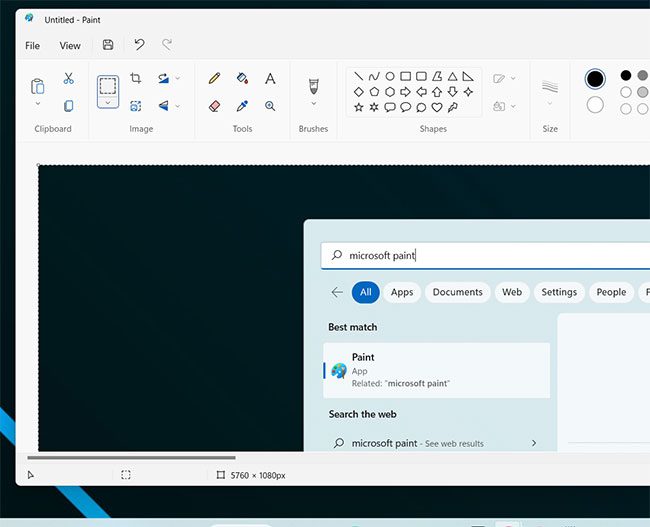Select the Pencil tool
The width and height of the screenshot is (650, 527).
214,78
